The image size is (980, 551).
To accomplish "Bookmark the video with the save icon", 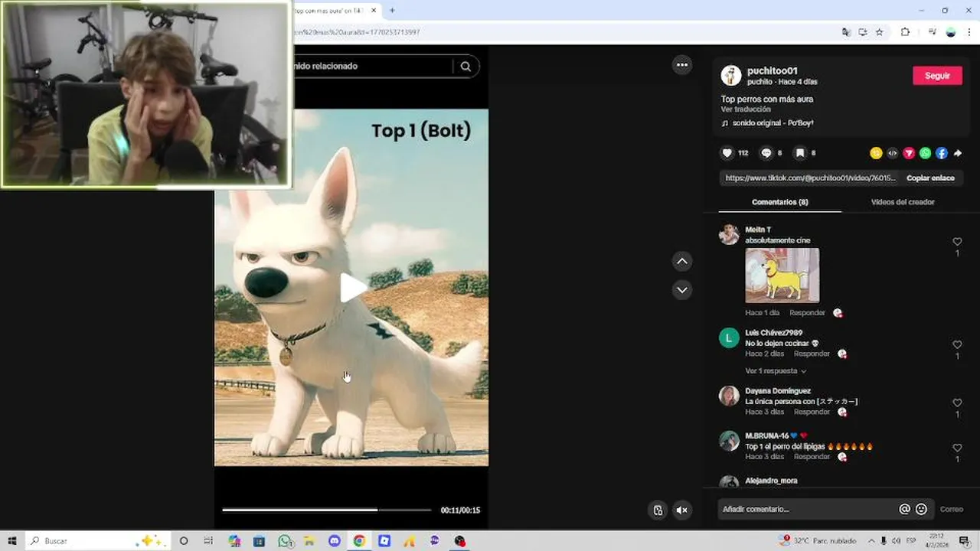I will click(x=799, y=153).
